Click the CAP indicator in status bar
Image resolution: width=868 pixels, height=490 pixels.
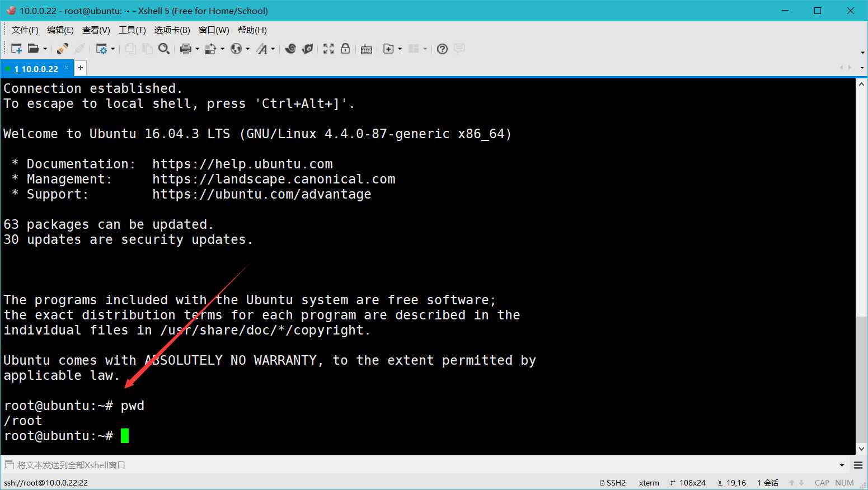pyautogui.click(x=822, y=483)
